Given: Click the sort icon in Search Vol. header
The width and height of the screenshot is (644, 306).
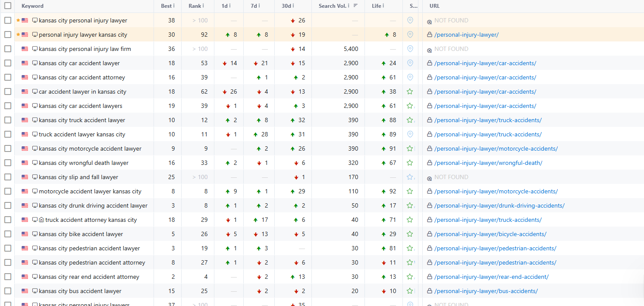Looking at the screenshot, I should click(x=355, y=6).
